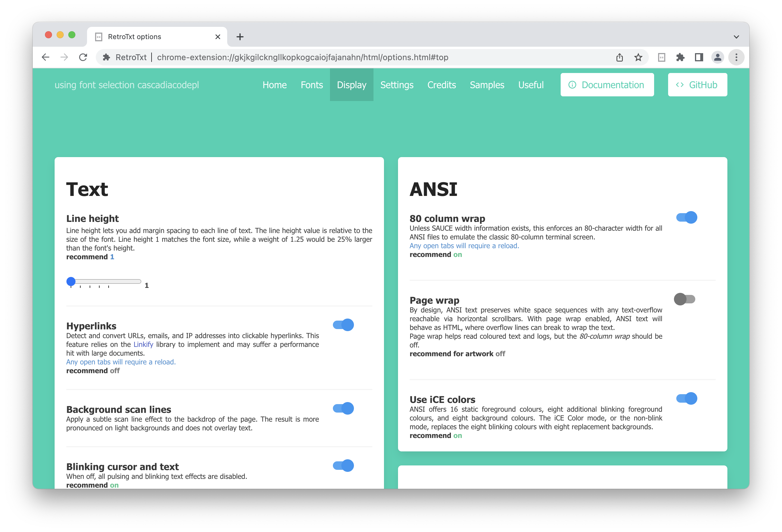
Task: Toggle the Hyperlinks switch off
Action: [343, 325]
